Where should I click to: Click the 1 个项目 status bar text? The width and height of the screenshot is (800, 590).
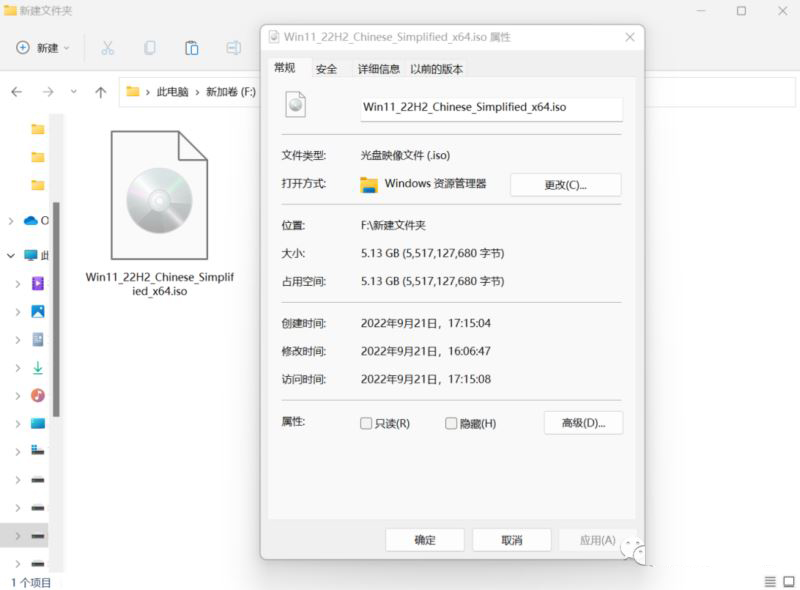pos(31,582)
